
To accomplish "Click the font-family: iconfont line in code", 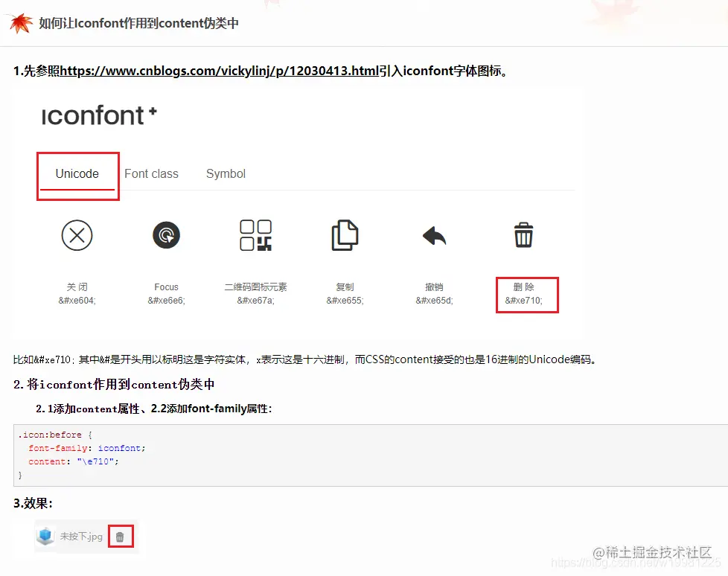I will click(87, 448).
